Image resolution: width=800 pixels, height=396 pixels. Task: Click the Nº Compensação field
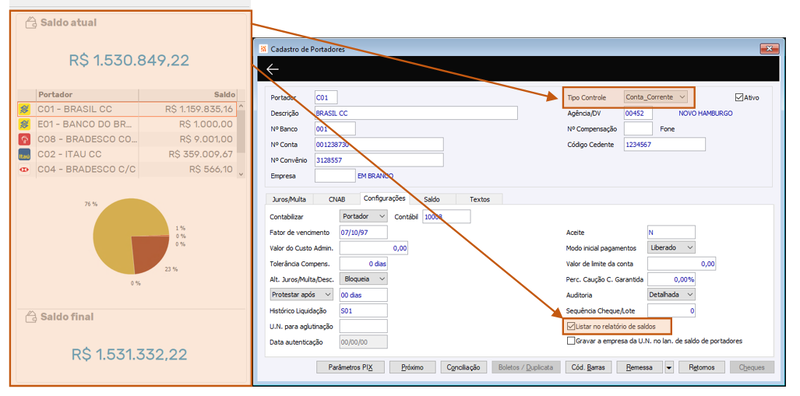(638, 129)
